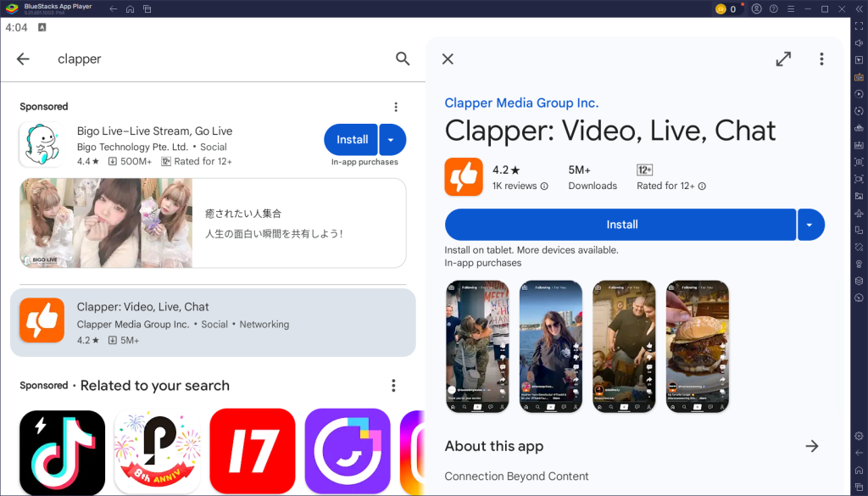The image size is (868, 496).
Task: Expand Bigo Live install options dropdown
Action: (x=392, y=140)
